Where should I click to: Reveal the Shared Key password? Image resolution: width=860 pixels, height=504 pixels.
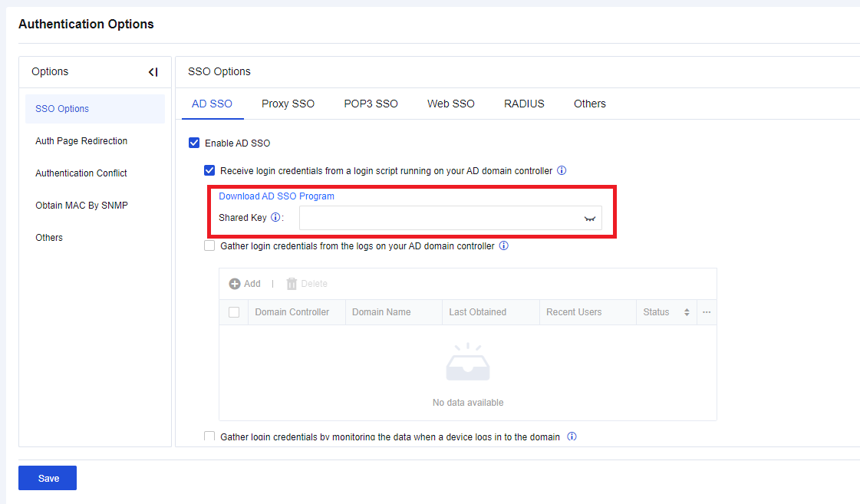(x=590, y=219)
